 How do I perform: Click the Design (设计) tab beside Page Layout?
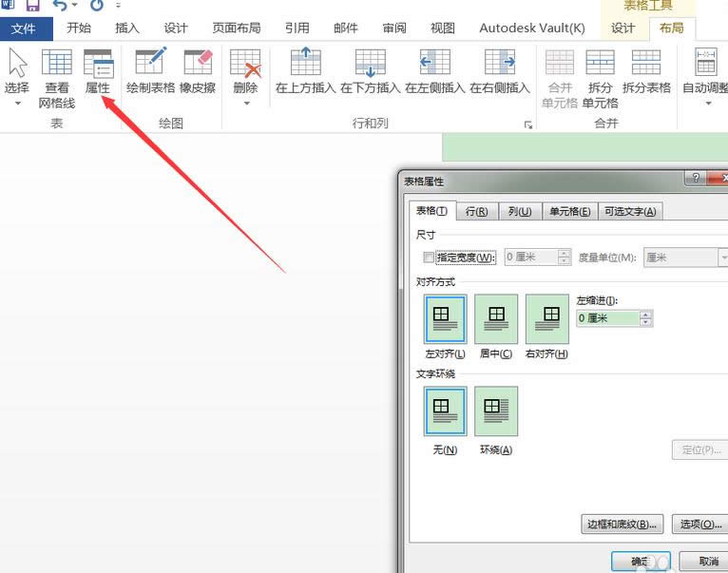click(176, 29)
